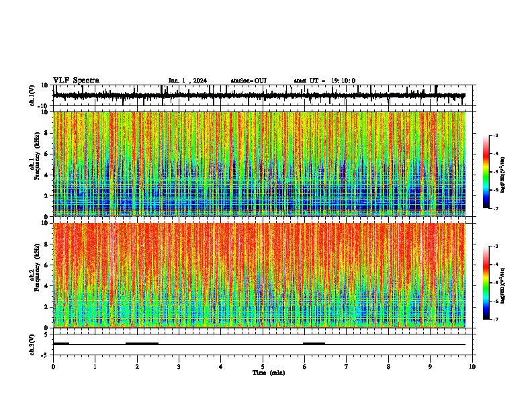Click the date text 'Jan. 1, 2024'

(187, 81)
